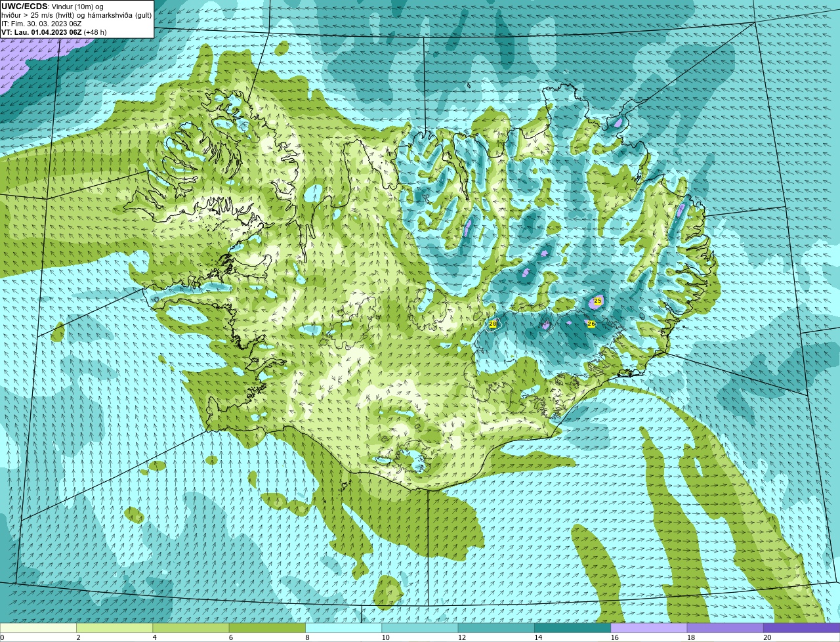Screen dimensions: 840x642
Task: Click the 10–12 m/s turquoise swatch
Action: point(420,628)
